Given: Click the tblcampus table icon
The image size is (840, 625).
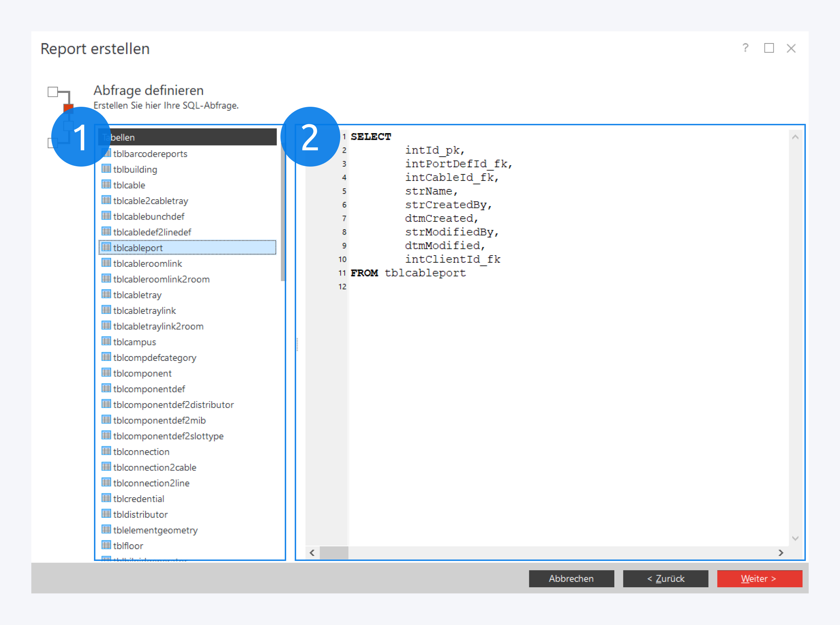Looking at the screenshot, I should click(106, 341).
